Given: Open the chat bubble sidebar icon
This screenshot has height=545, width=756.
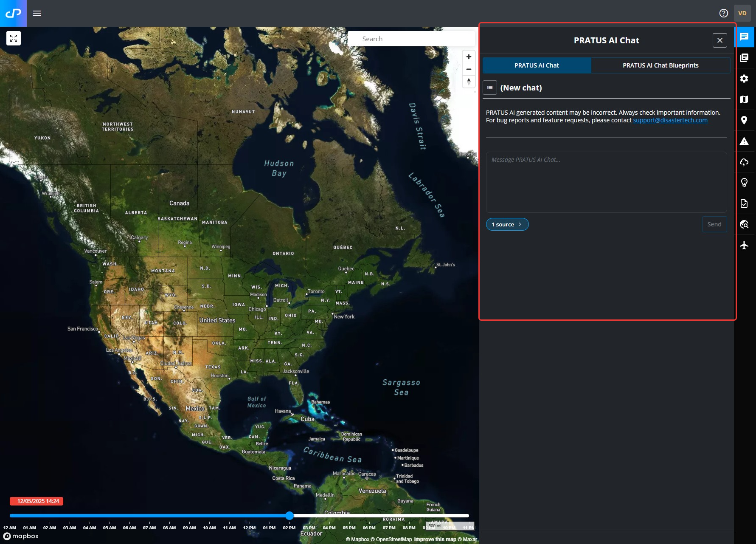Looking at the screenshot, I should (x=744, y=37).
